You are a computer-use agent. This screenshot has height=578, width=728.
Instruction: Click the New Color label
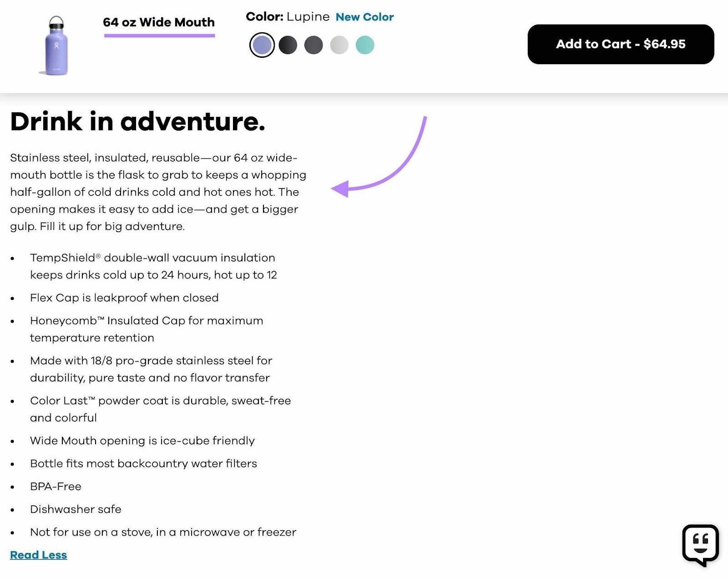point(364,17)
